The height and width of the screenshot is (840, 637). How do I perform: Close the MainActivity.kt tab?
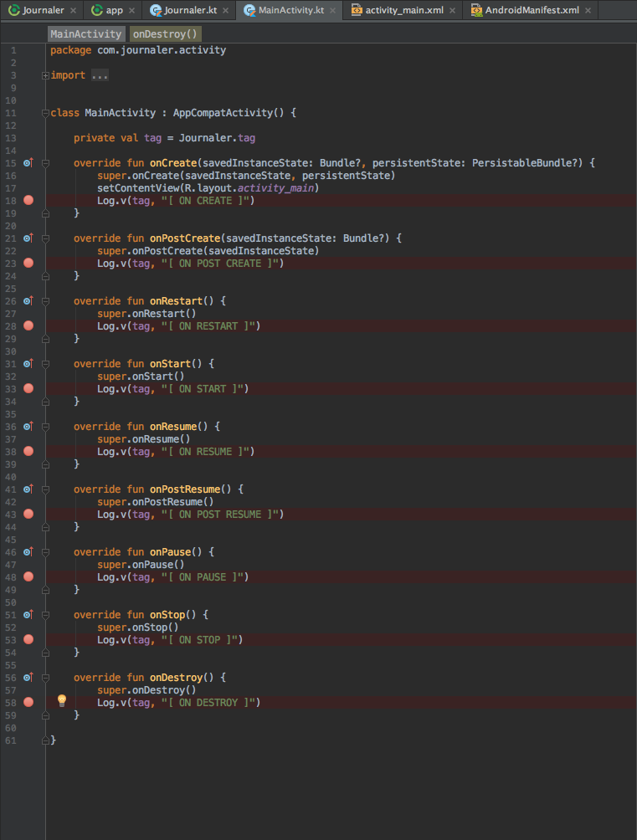click(x=333, y=10)
